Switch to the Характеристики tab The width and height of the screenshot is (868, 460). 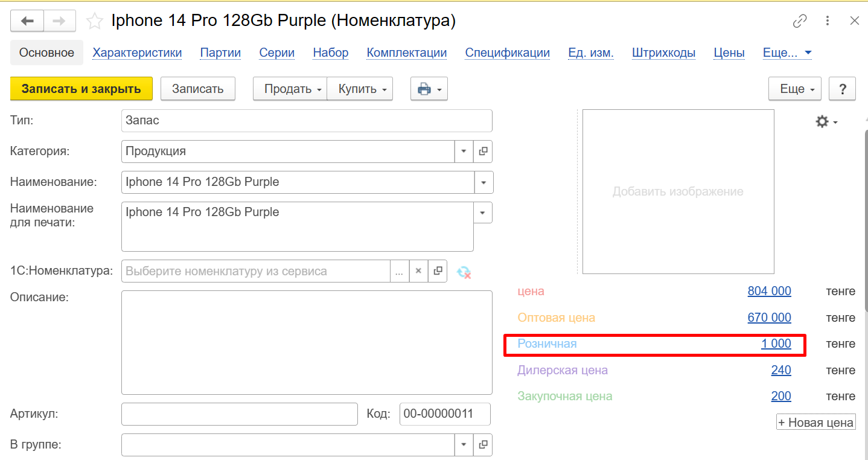click(137, 53)
